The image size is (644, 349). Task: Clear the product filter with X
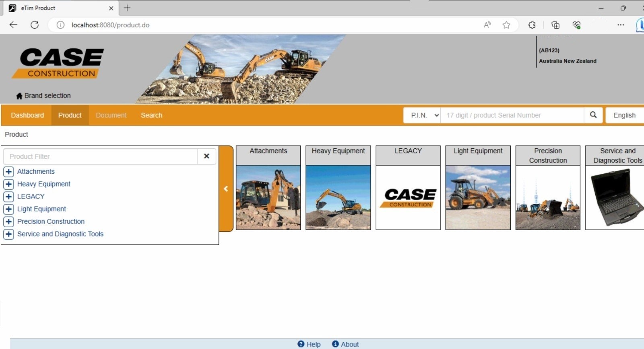point(206,156)
